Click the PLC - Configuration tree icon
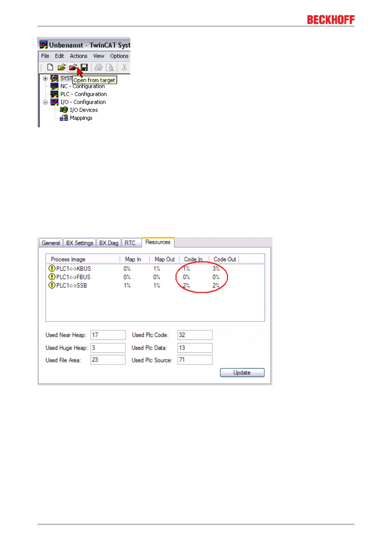 click(54, 94)
